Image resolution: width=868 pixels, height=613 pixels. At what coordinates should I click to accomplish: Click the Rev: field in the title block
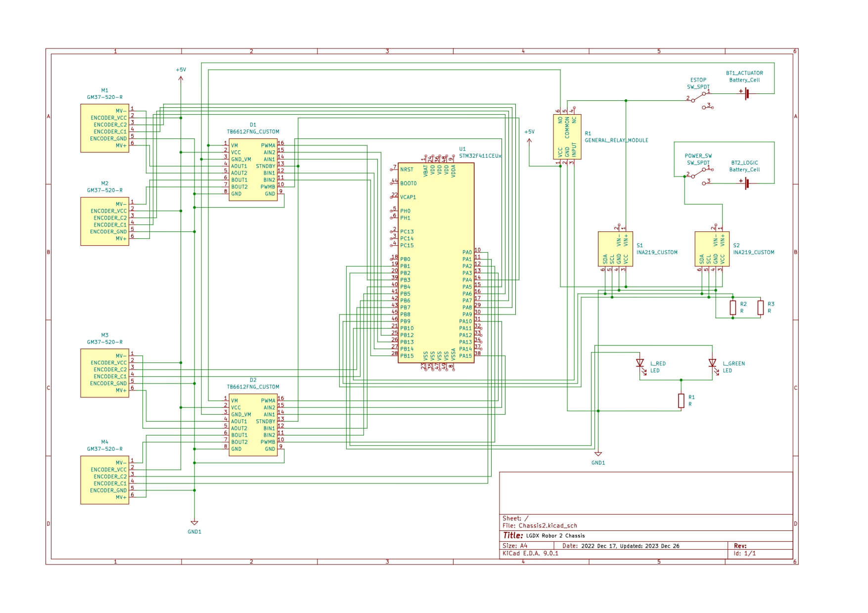(x=740, y=546)
